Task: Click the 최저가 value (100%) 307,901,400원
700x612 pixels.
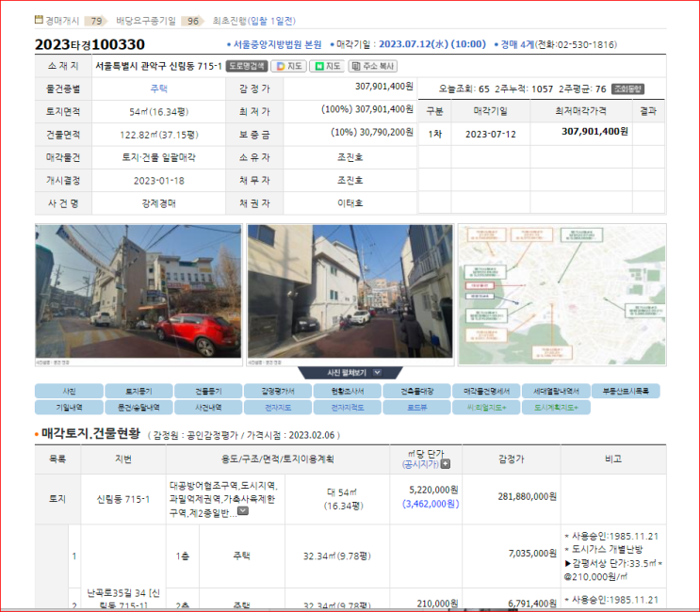Action: point(367,109)
